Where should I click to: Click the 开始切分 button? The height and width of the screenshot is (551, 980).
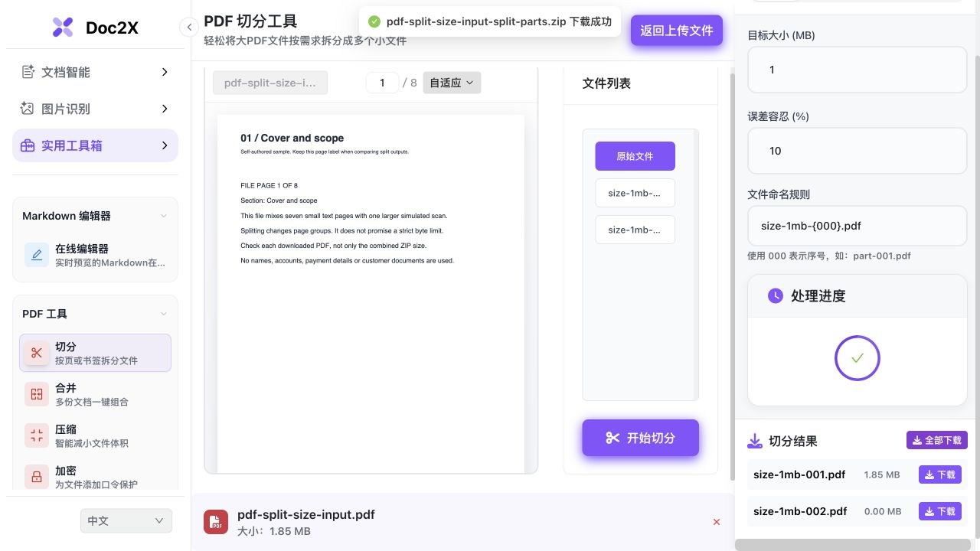[640, 438]
